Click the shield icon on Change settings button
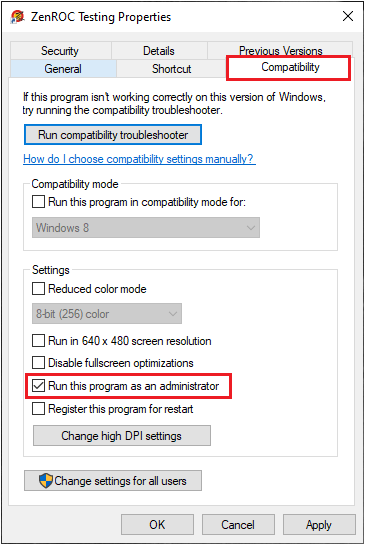 point(46,481)
